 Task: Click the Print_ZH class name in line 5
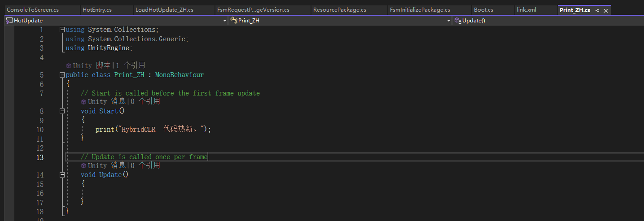(x=129, y=75)
